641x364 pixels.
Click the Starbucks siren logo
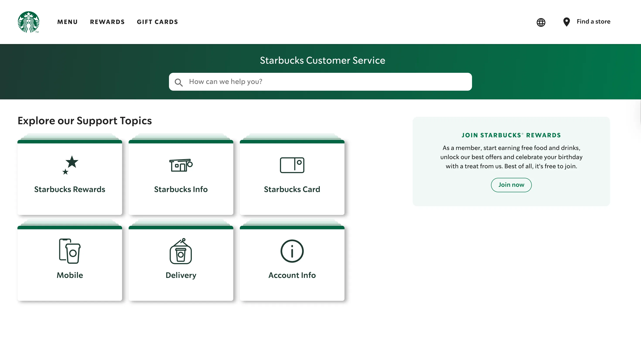(29, 22)
